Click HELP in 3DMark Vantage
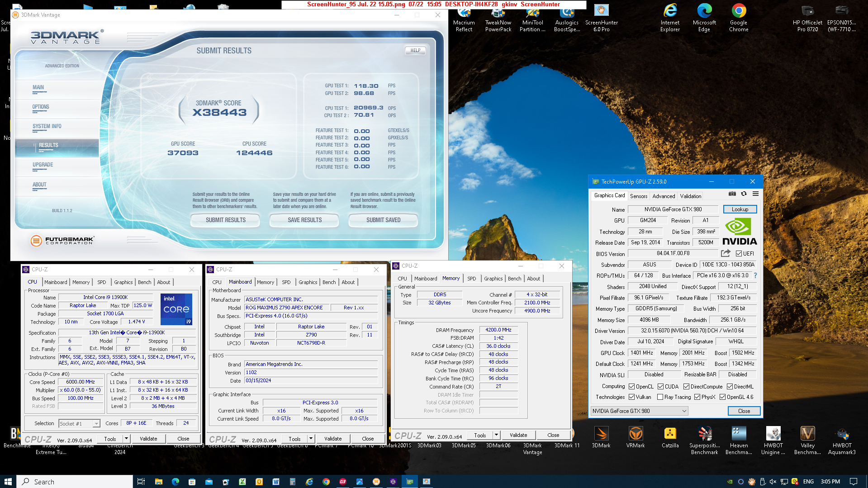Screen dimensions: 868x488 tap(415, 50)
